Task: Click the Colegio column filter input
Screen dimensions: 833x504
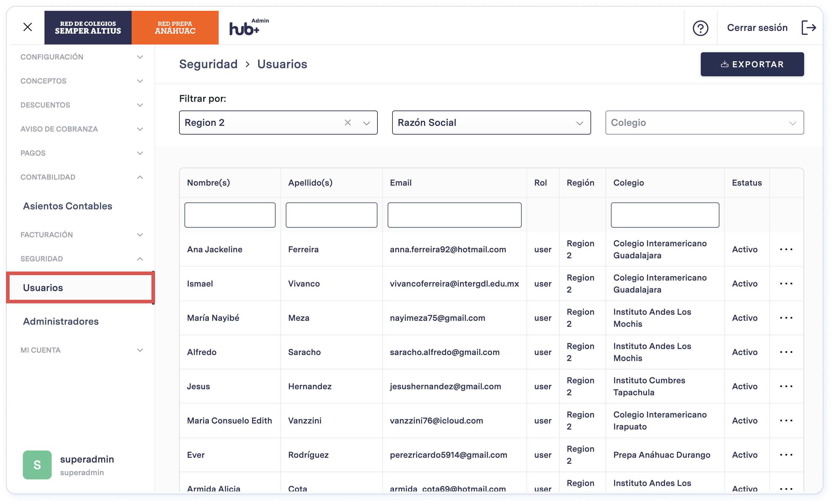Action: [x=665, y=215]
